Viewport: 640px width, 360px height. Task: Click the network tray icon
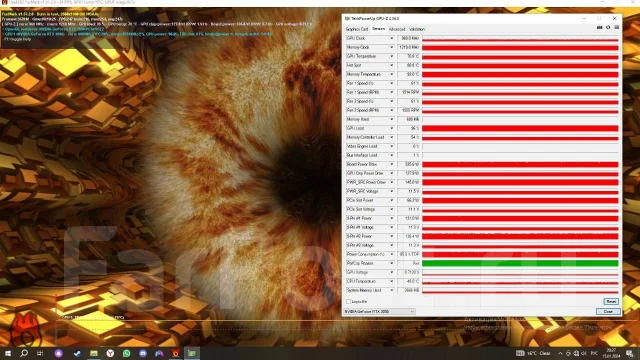point(576,353)
